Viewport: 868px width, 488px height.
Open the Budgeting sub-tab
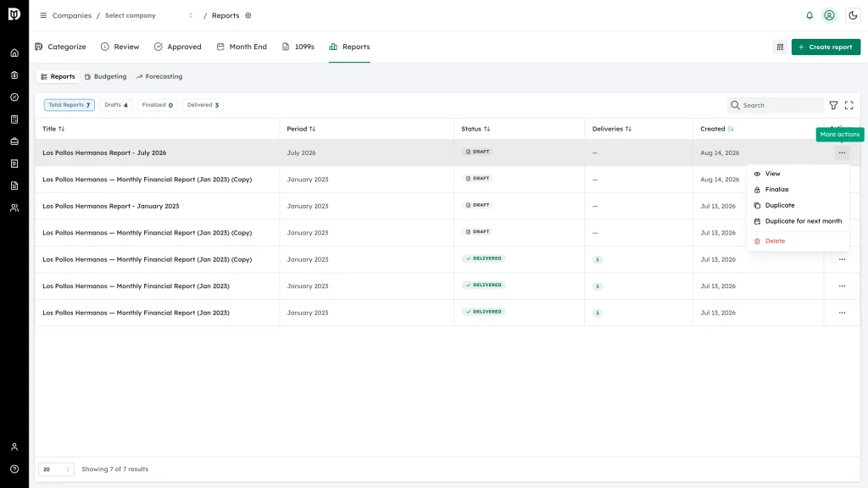coord(106,77)
